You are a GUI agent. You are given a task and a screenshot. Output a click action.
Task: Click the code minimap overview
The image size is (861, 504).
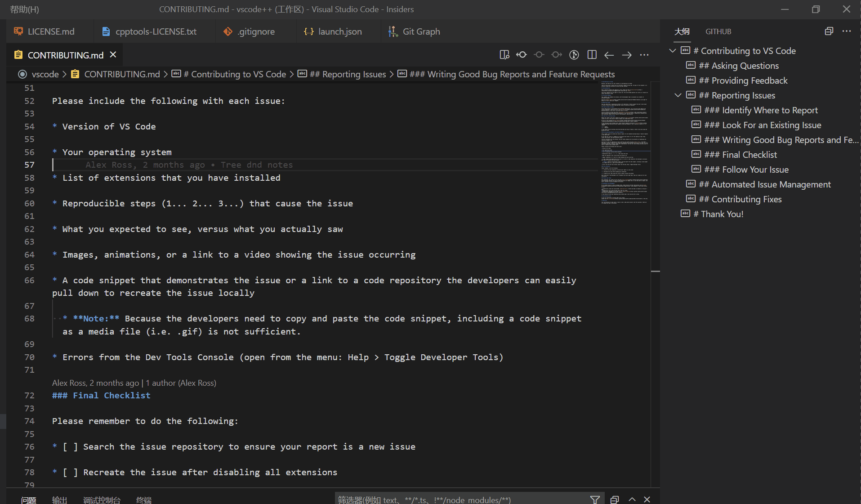pyautogui.click(x=625, y=144)
